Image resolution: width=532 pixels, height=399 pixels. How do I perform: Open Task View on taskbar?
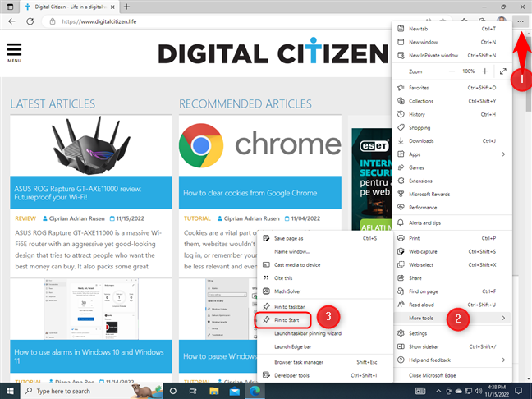tap(193, 391)
